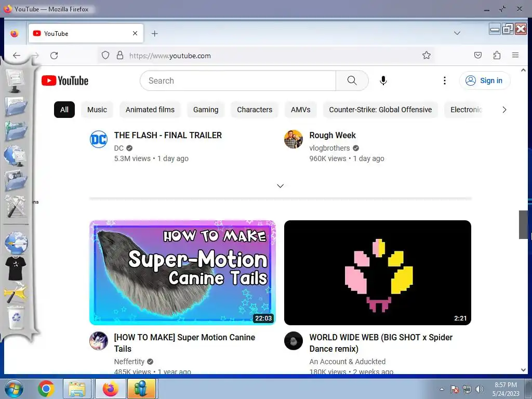
Task: Reload the page
Action: click(x=54, y=55)
